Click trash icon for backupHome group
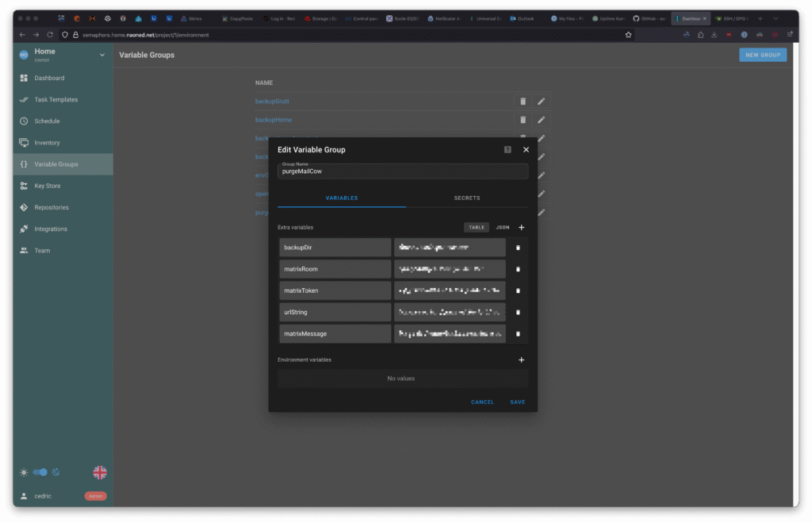 pyautogui.click(x=523, y=120)
